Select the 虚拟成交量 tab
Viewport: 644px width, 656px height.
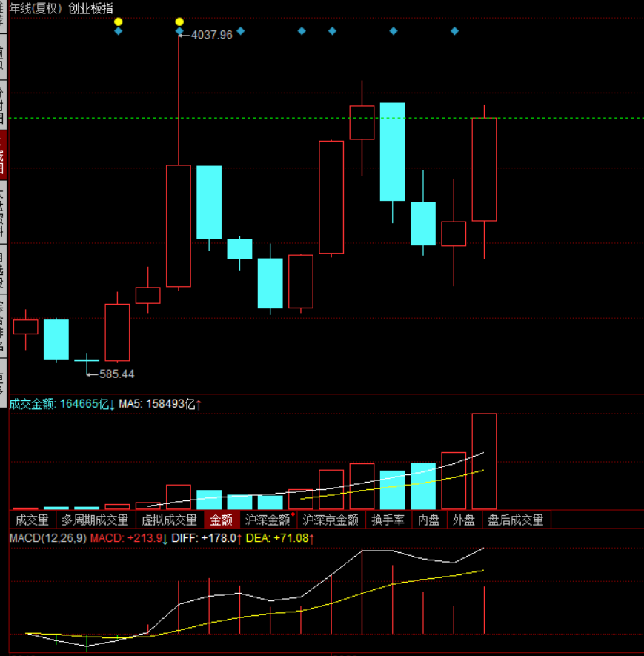[169, 520]
